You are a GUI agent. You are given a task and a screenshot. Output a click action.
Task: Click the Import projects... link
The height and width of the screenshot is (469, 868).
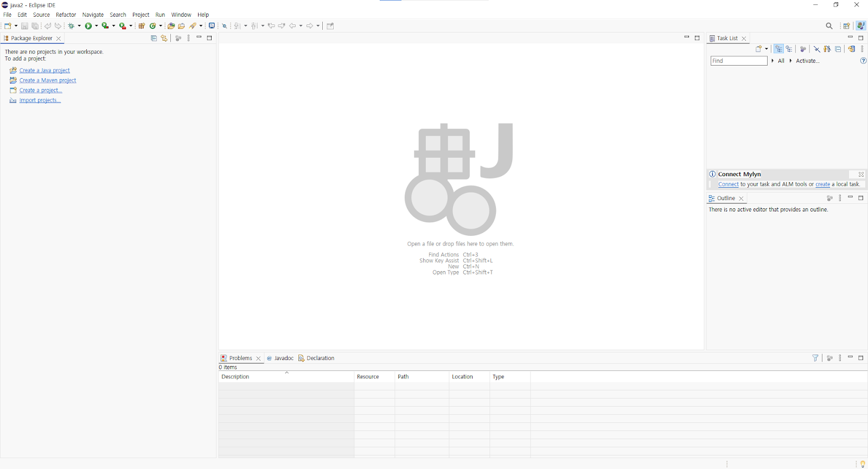[40, 100]
